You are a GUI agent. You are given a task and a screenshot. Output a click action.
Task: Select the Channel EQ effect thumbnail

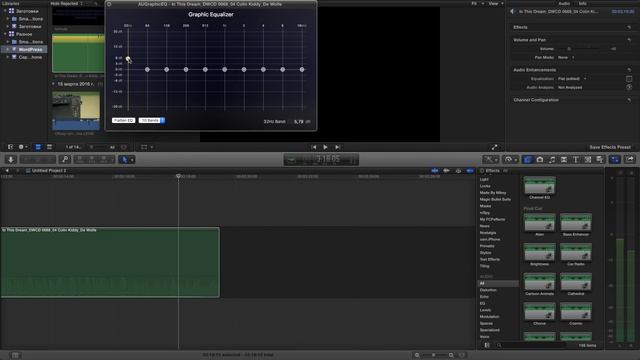pyautogui.click(x=539, y=186)
